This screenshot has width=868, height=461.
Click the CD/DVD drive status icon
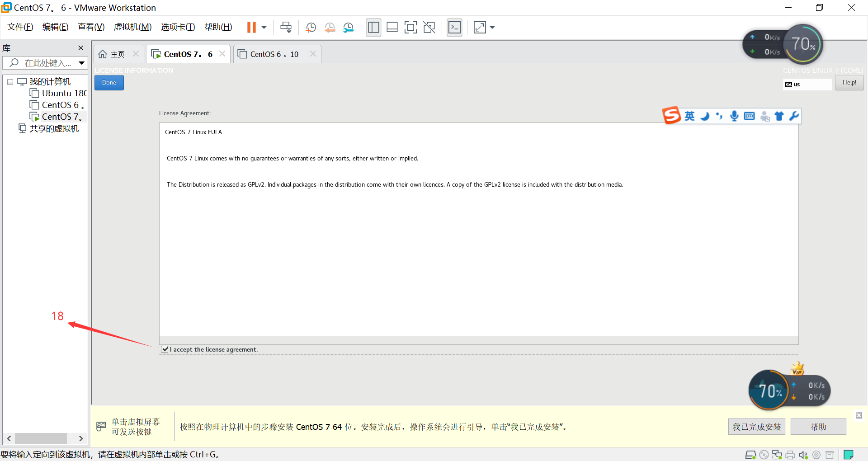764,455
